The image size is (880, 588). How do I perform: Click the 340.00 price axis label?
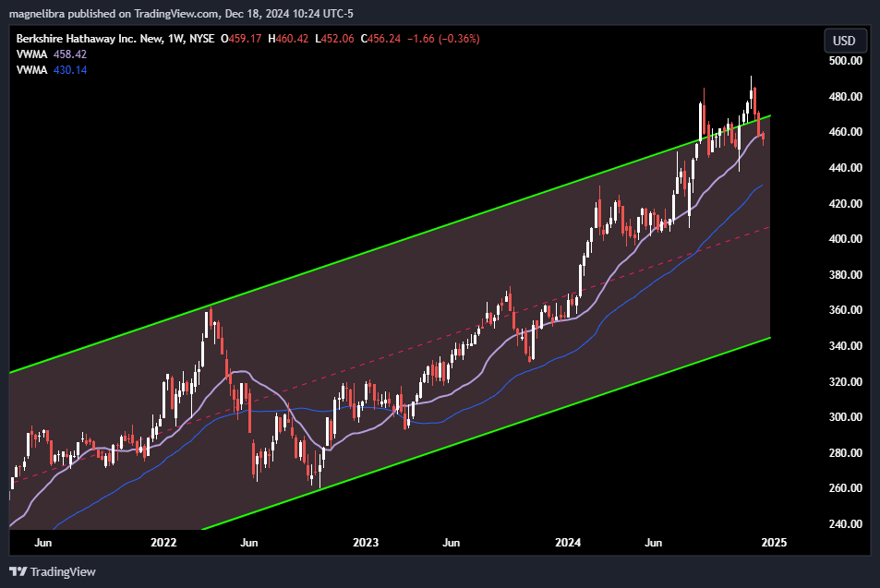click(845, 346)
